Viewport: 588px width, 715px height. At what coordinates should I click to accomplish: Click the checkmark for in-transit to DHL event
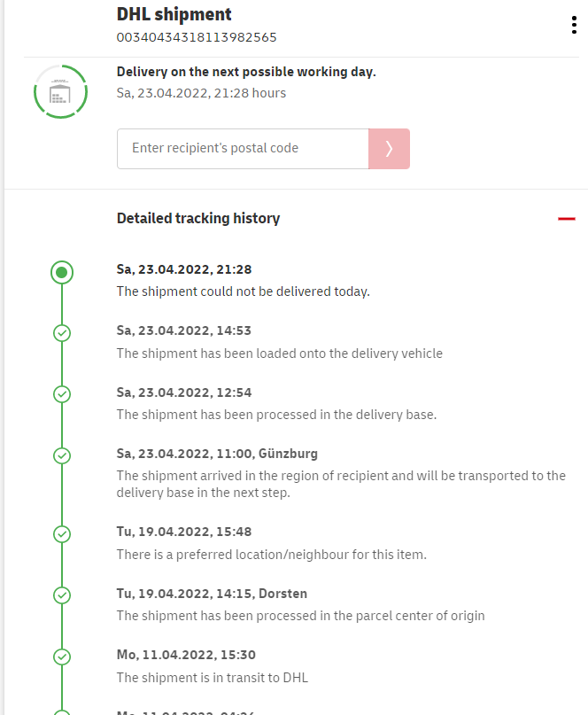(62, 657)
